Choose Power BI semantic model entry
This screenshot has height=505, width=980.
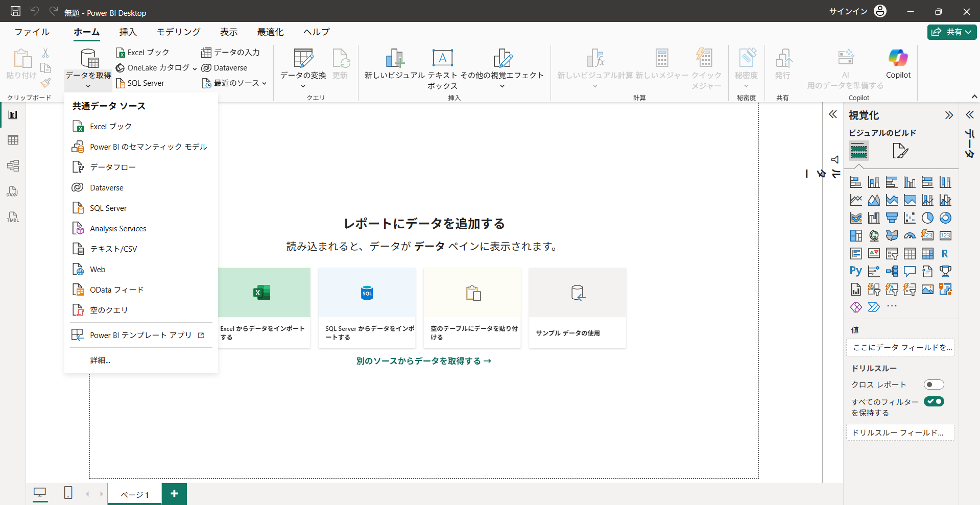pyautogui.click(x=141, y=147)
